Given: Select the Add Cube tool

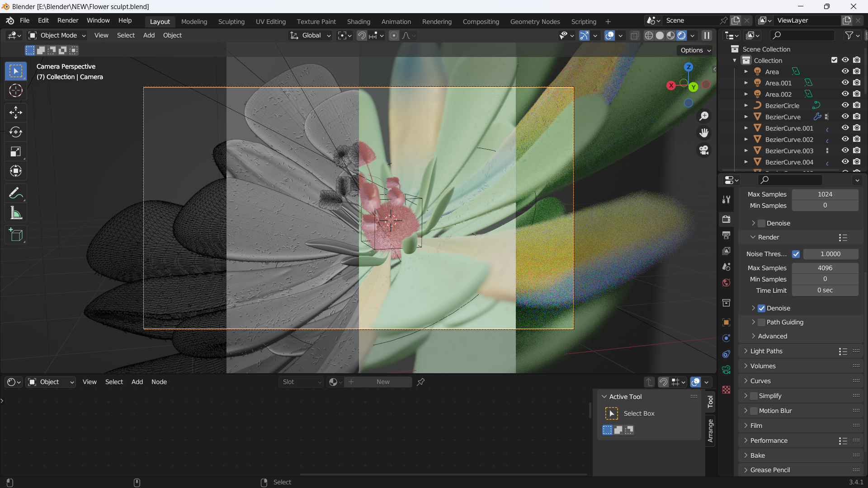Looking at the screenshot, I should [x=16, y=235].
